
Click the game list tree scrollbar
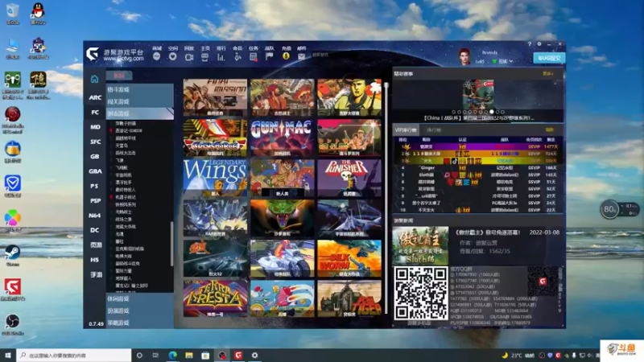(x=171, y=245)
